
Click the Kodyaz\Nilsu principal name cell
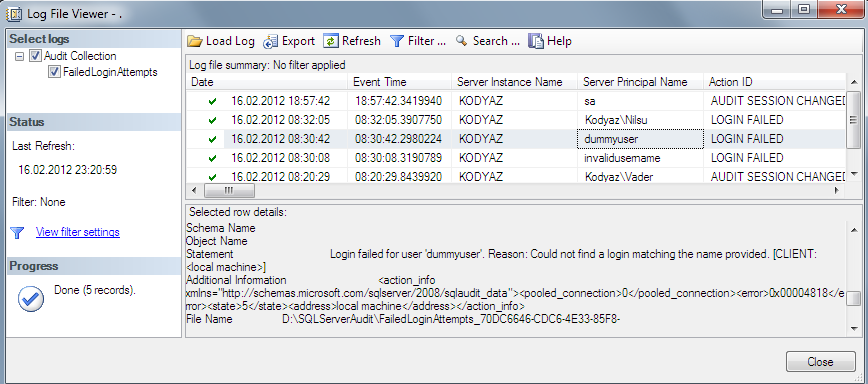(640, 120)
